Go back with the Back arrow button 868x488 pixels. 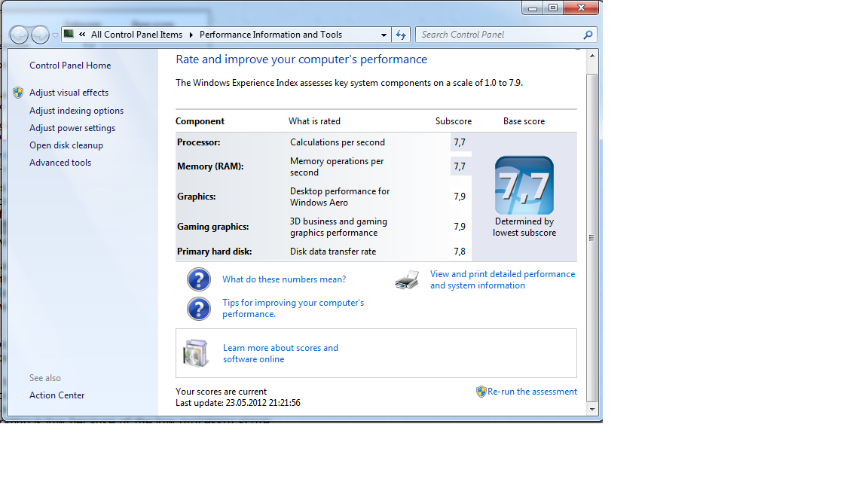[19, 35]
